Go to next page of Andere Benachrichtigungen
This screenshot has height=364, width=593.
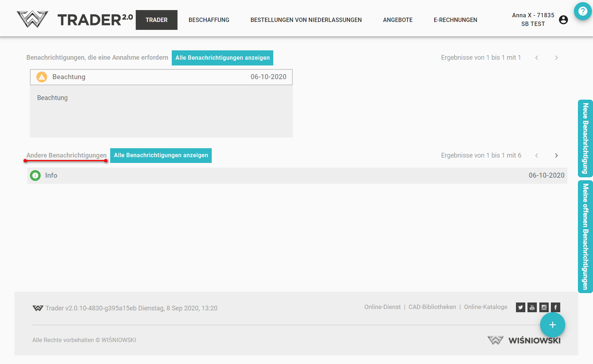point(556,155)
